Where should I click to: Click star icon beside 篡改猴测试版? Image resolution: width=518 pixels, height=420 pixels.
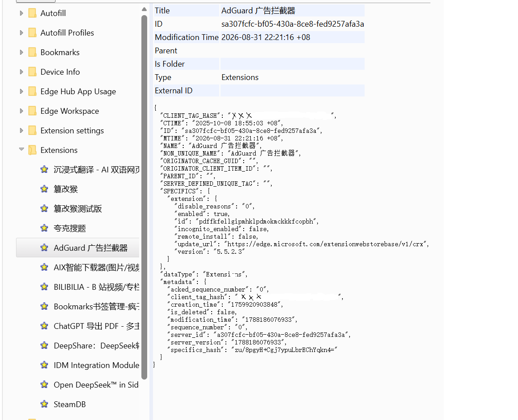(44, 208)
